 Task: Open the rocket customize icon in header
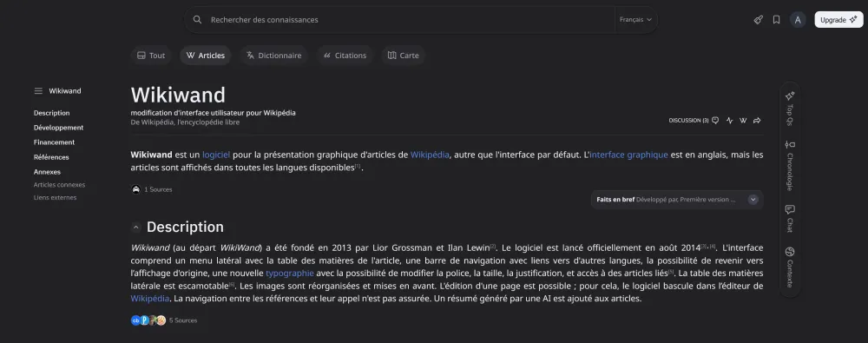[759, 20]
